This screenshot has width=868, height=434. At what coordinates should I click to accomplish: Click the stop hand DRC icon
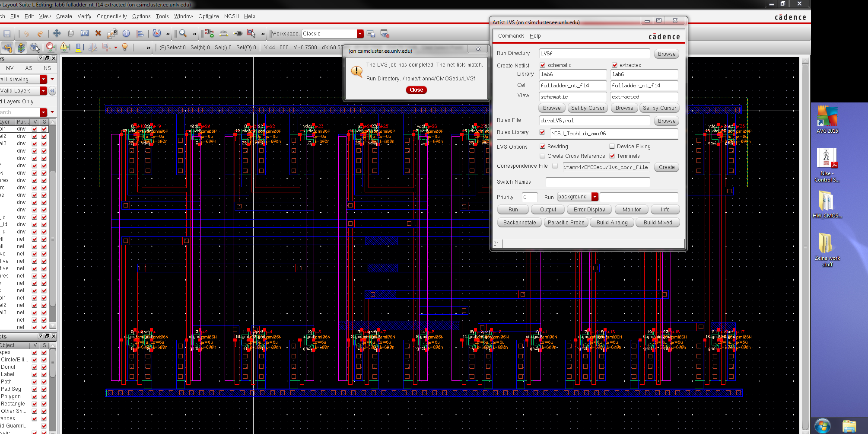(51, 47)
